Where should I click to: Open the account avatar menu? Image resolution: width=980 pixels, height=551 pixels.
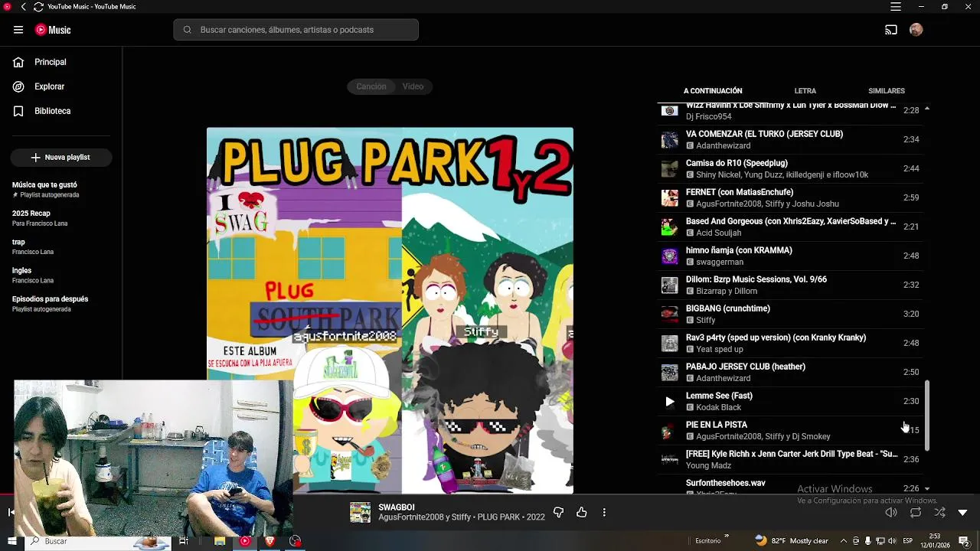[916, 30]
